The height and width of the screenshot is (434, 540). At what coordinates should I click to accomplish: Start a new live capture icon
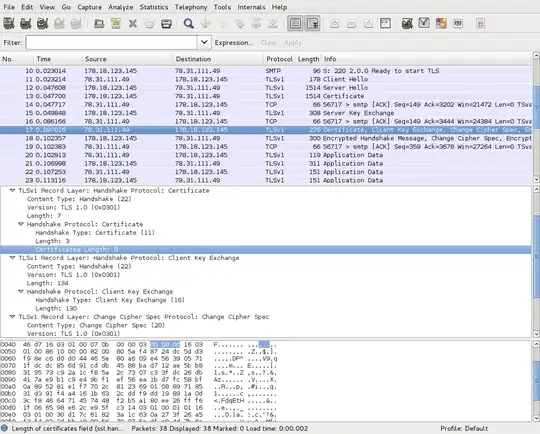click(42, 23)
